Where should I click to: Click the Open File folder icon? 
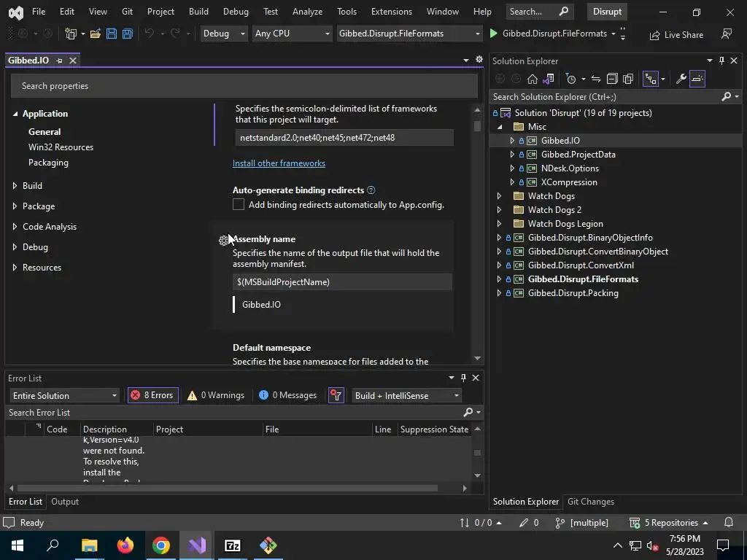click(96, 34)
